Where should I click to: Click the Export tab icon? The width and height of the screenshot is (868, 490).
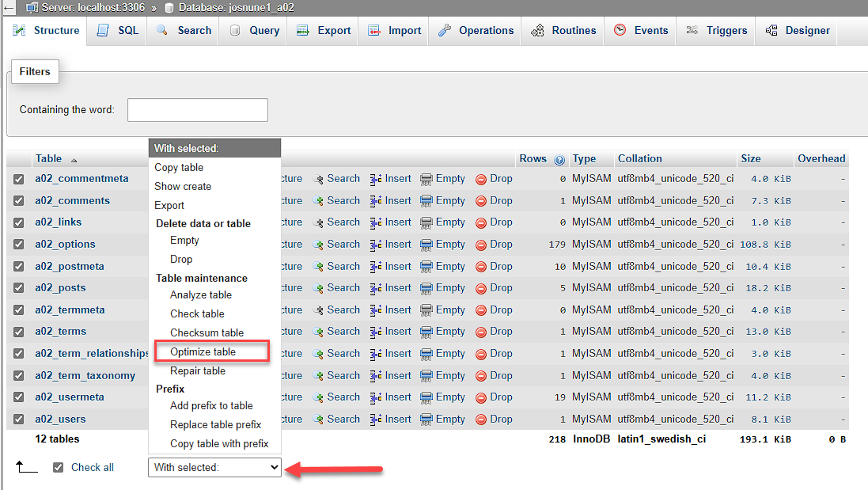[303, 30]
